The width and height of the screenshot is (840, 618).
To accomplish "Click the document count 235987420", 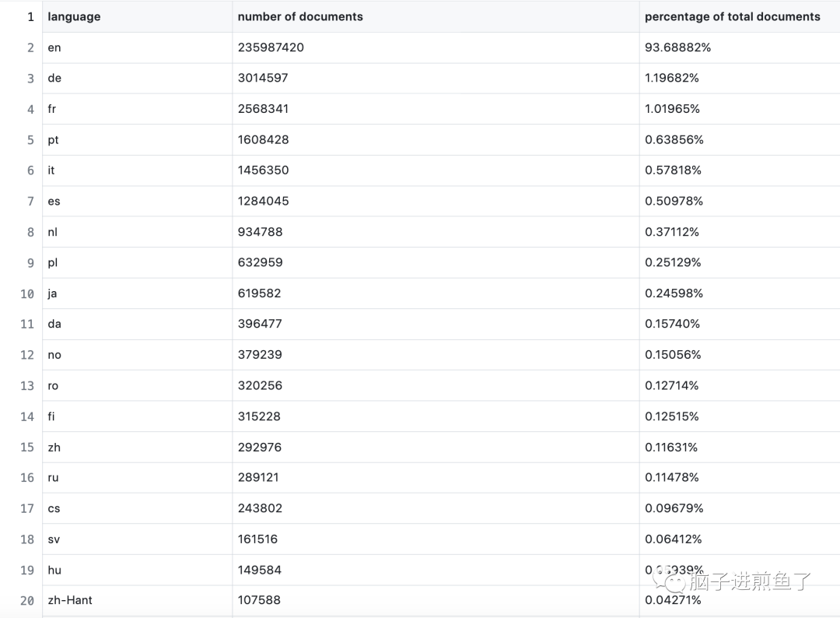I will [x=271, y=47].
